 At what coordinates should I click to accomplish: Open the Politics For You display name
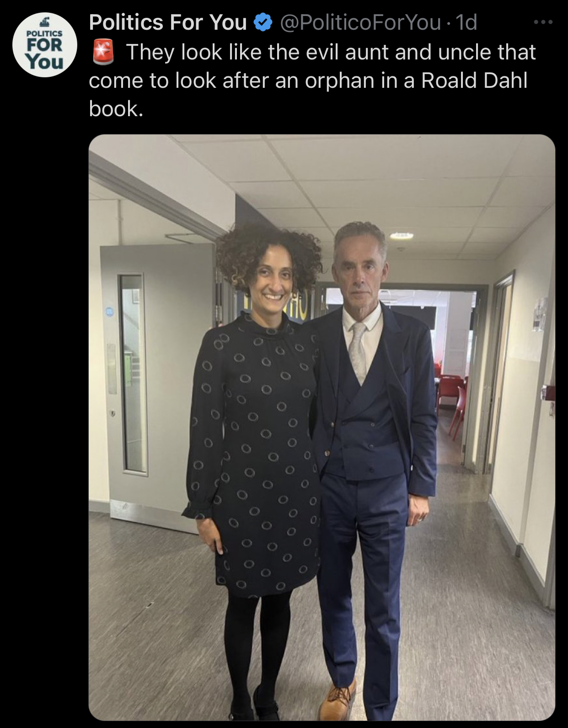tap(168, 22)
